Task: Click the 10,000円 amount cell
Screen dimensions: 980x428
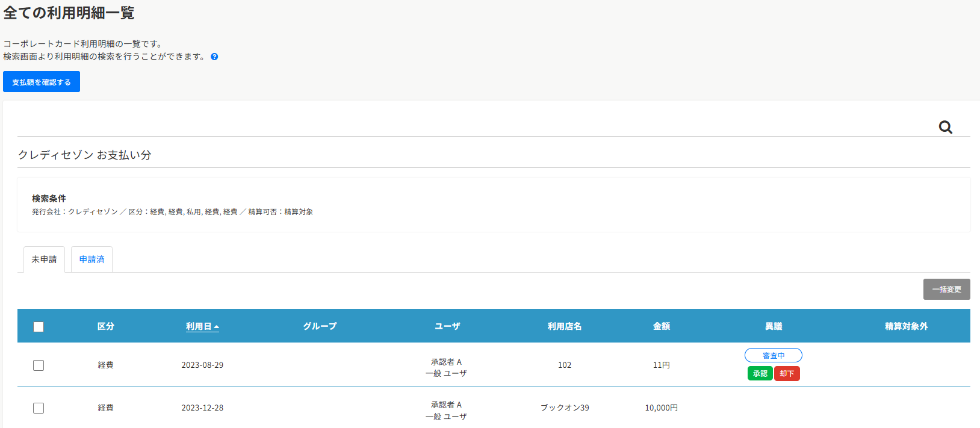Action: coord(661,408)
